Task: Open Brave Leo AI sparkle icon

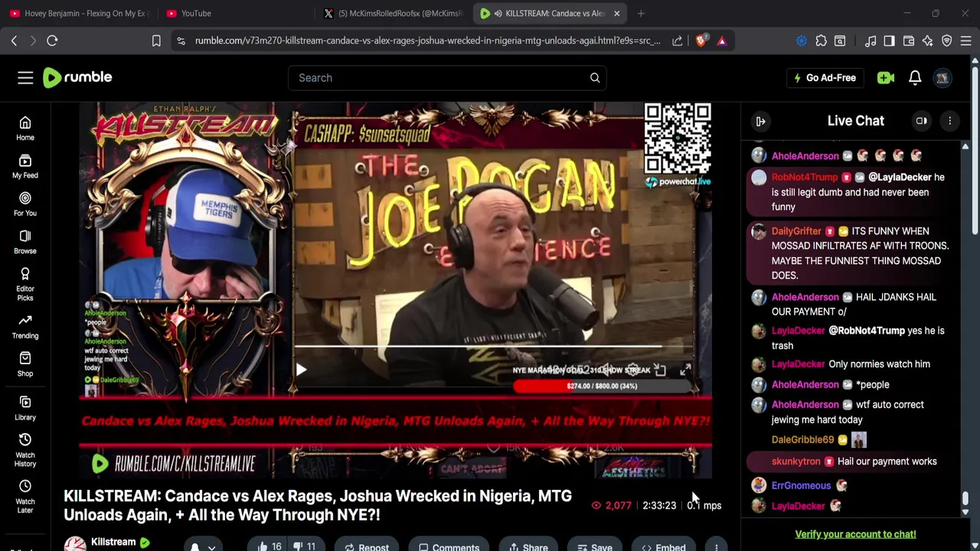Action: [x=928, y=41]
